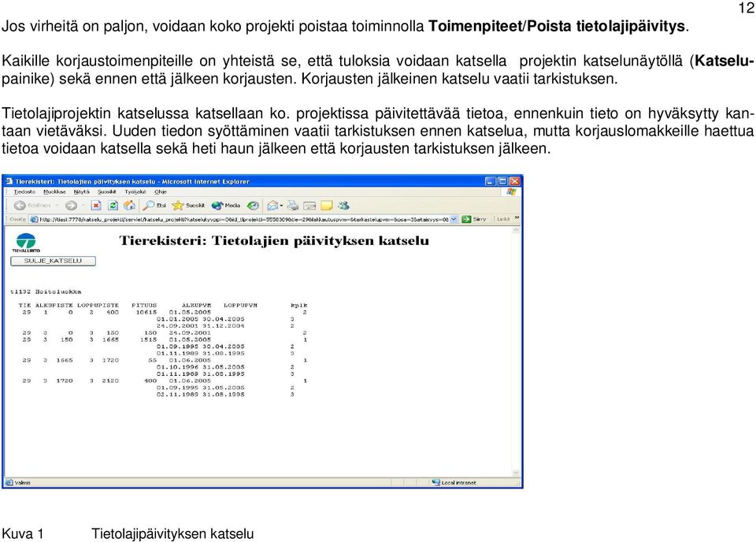Click the bold text 'Poista tietolajipäivitys'
This screenshot has height=542, width=756.
pos(606,26)
